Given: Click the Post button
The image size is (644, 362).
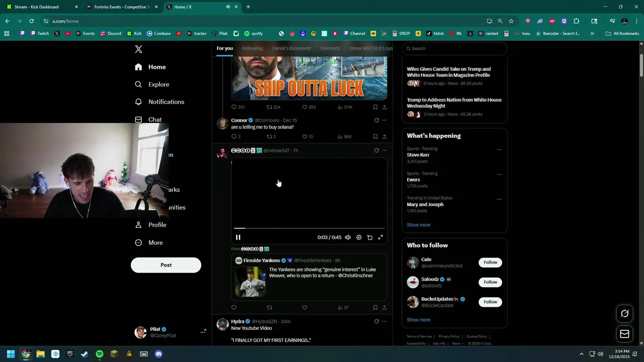Looking at the screenshot, I should click(166, 265).
